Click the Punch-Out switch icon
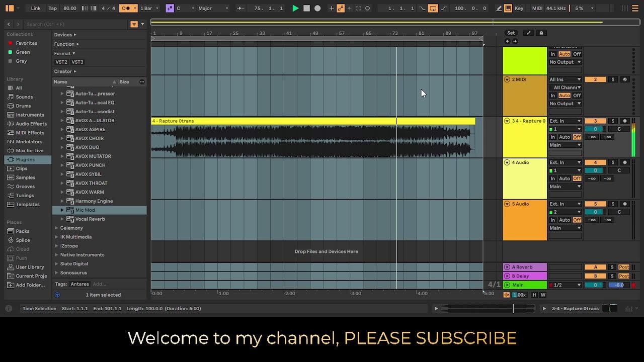This screenshot has height=362, width=644. (443, 8)
